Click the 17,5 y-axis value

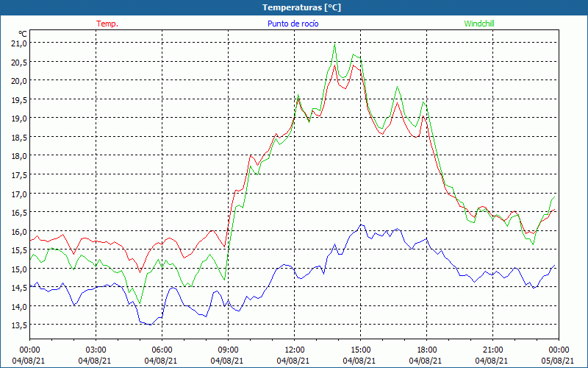pyautogui.click(x=19, y=174)
